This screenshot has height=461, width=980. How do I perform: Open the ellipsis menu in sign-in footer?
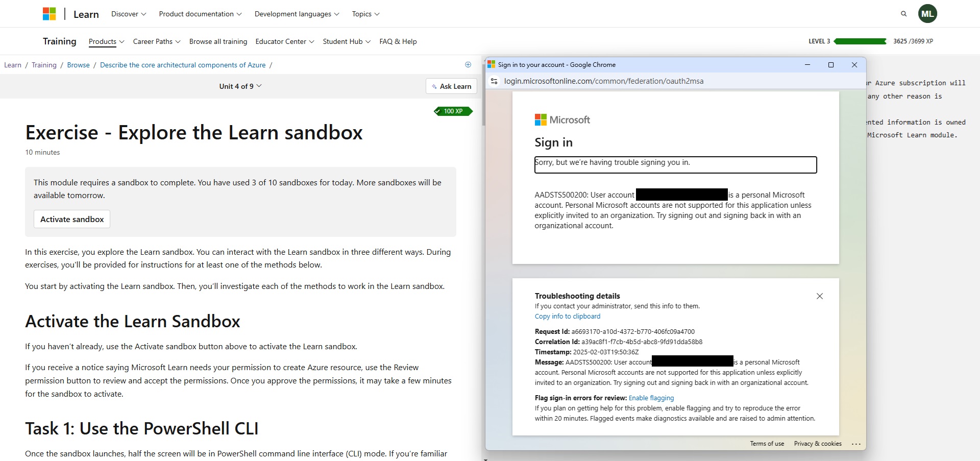[856, 444]
